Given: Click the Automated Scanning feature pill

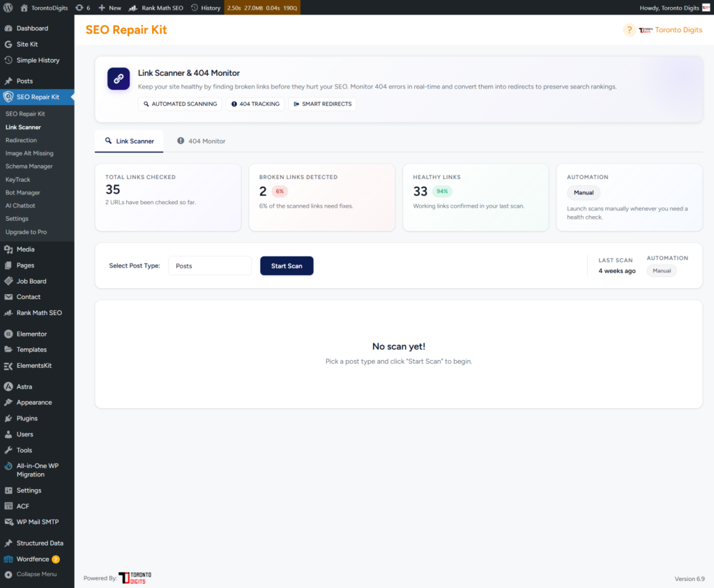Looking at the screenshot, I should pos(179,104).
